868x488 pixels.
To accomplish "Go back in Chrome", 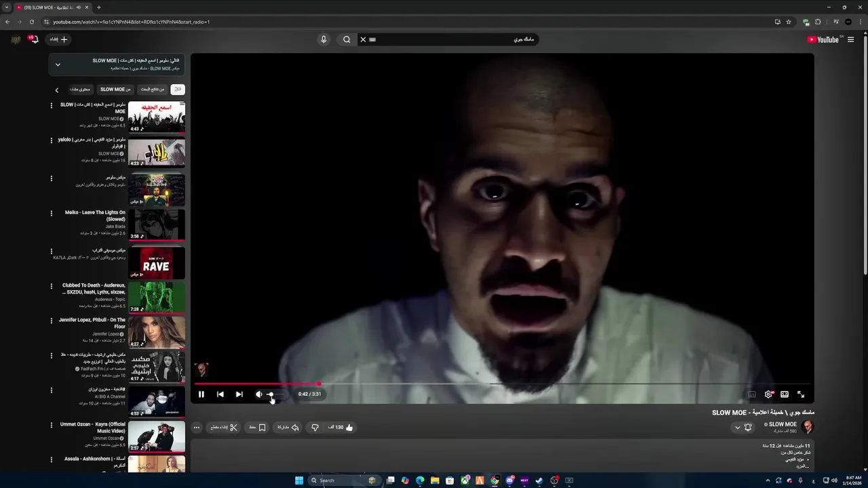I will click(7, 22).
